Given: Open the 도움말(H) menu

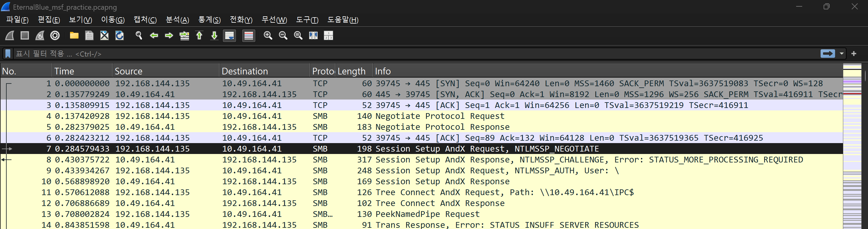Looking at the screenshot, I should tap(343, 20).
